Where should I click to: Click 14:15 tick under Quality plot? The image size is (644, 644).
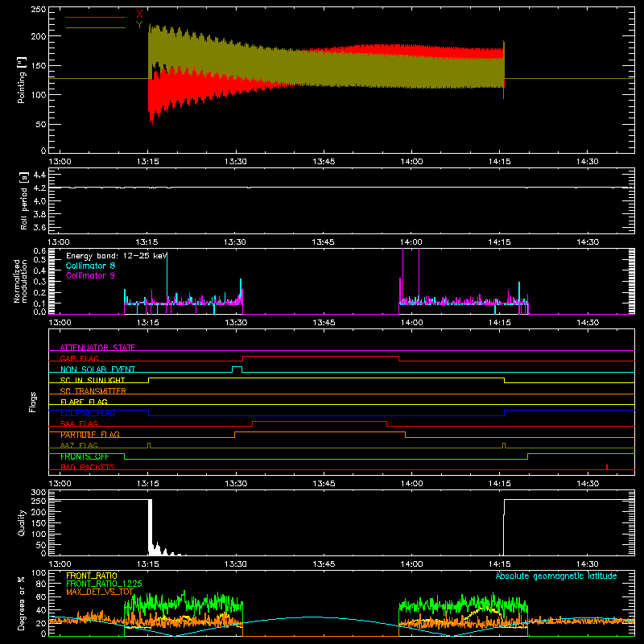click(499, 564)
